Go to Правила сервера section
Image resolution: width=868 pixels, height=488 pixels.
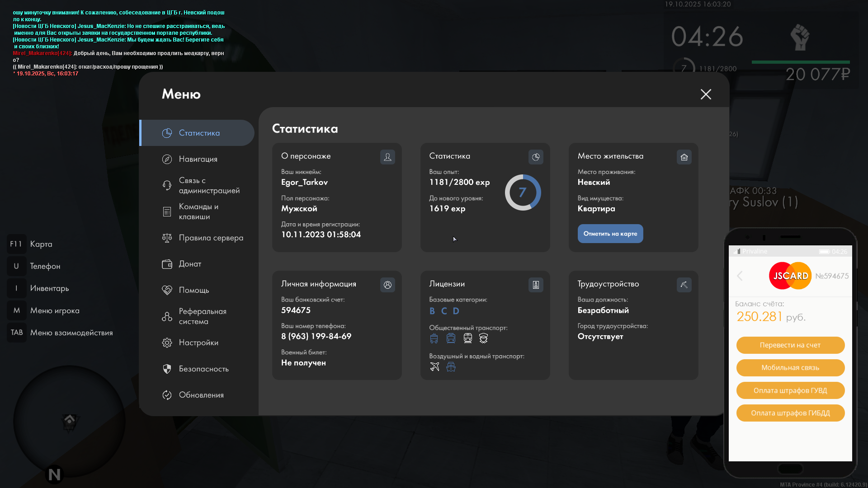[211, 238]
